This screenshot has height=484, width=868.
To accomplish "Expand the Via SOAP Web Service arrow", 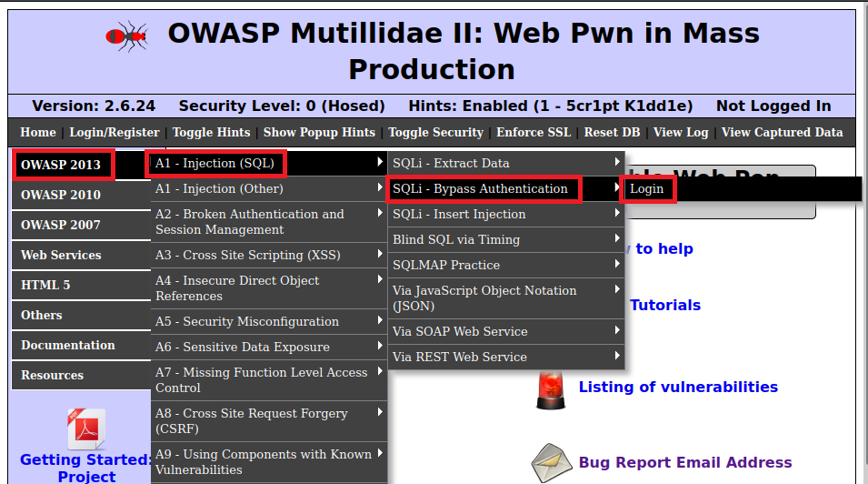I will pos(617,330).
